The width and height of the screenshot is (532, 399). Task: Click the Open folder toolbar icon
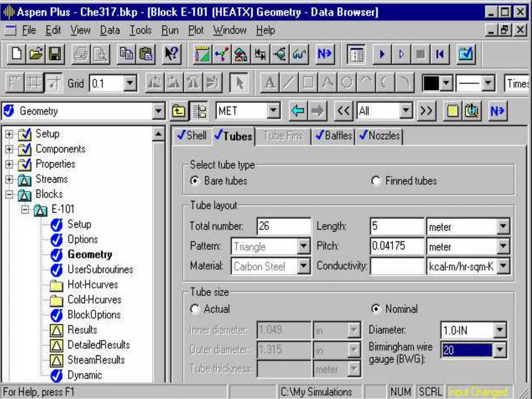coord(36,54)
